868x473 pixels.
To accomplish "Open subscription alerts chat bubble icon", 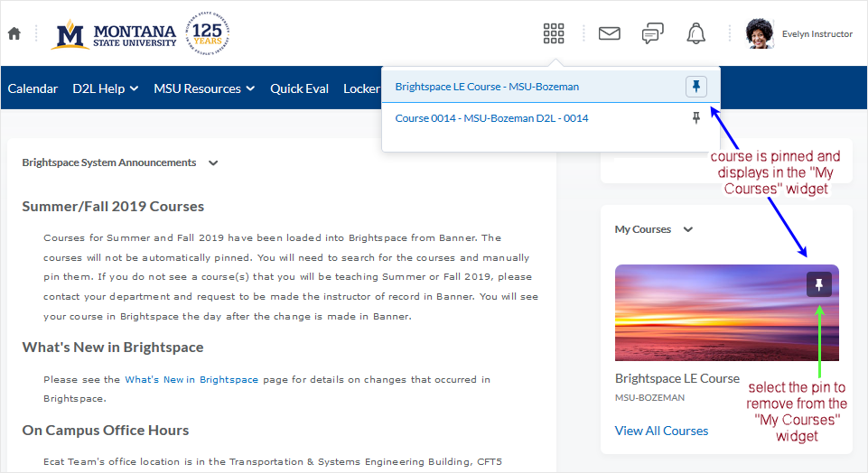I will [653, 33].
